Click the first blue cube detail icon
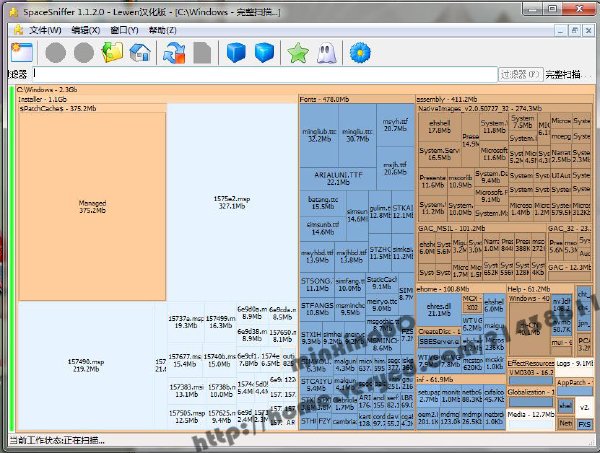Screen dimensions: 600x453 (x=236, y=53)
